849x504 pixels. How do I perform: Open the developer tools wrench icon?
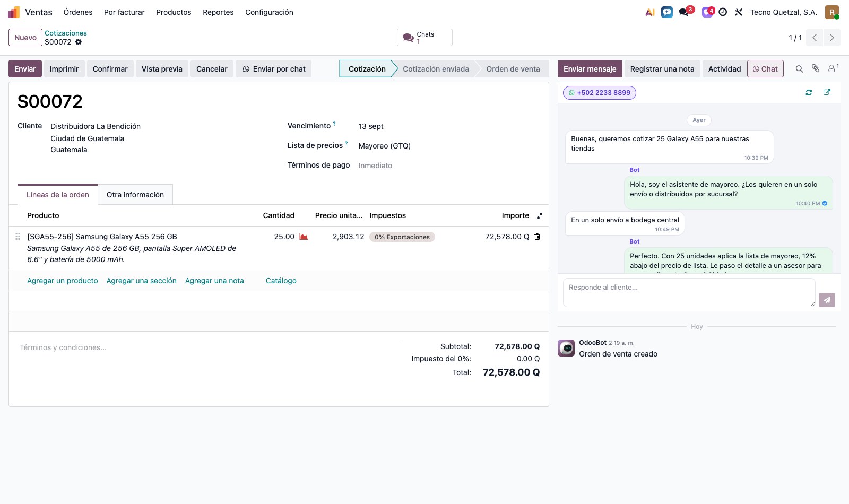point(739,12)
